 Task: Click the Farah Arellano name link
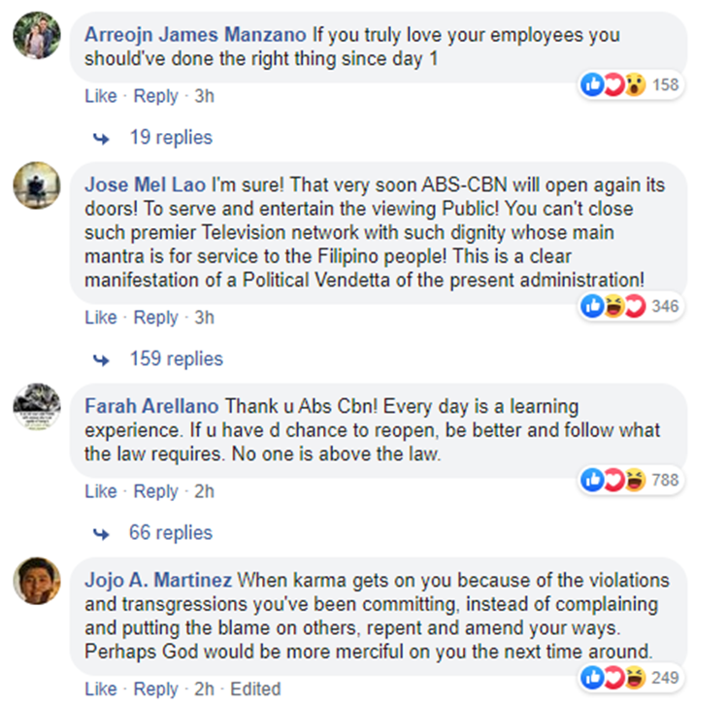tap(152, 406)
